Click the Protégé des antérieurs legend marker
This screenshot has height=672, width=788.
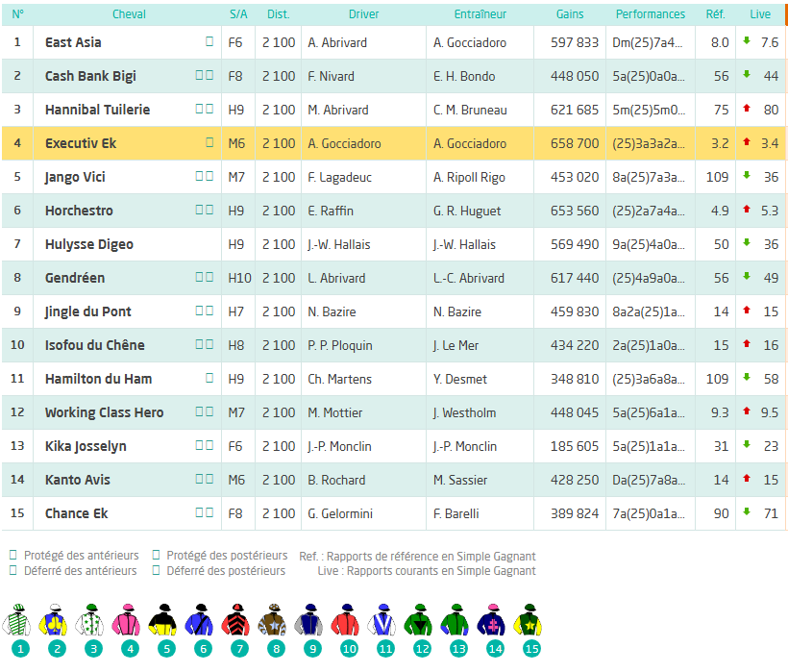point(13,556)
